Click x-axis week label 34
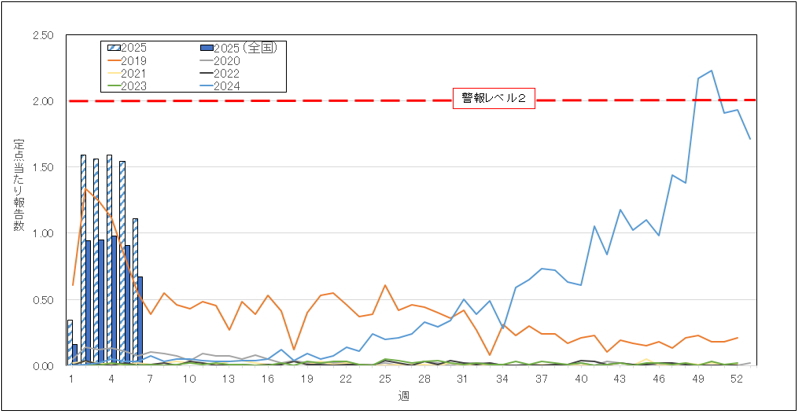 503,379
